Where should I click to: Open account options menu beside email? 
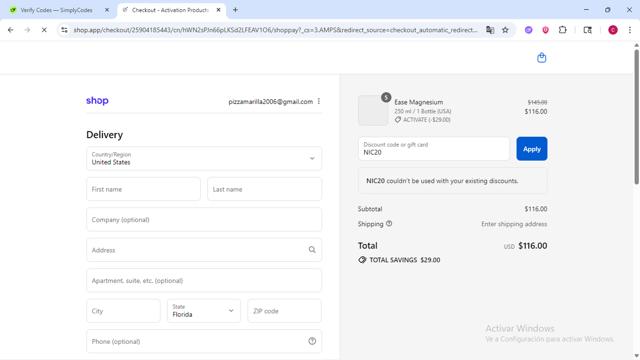click(319, 101)
